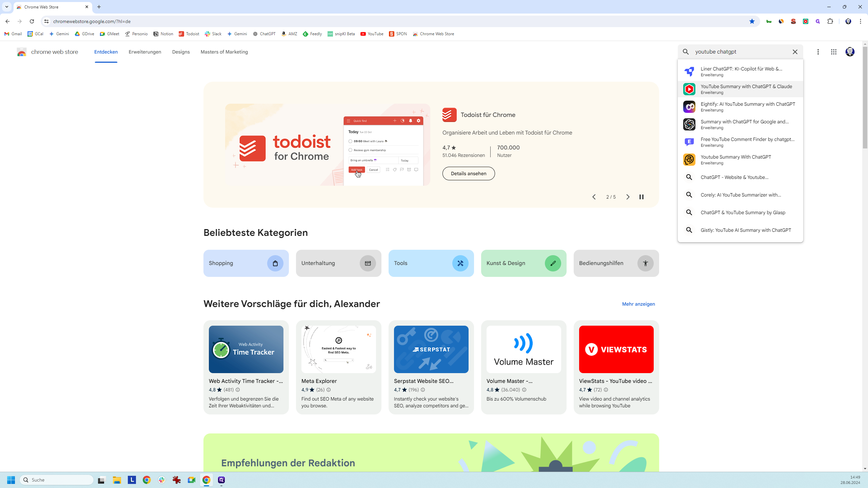Click the page vertical scrollbar
The width and height of the screenshot is (868, 488).
865,98
